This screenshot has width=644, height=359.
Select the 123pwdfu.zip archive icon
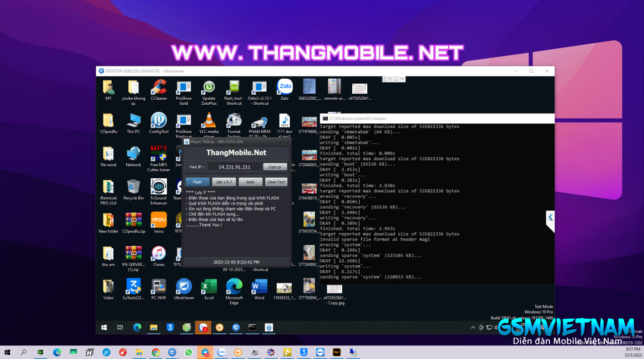pos(133,223)
